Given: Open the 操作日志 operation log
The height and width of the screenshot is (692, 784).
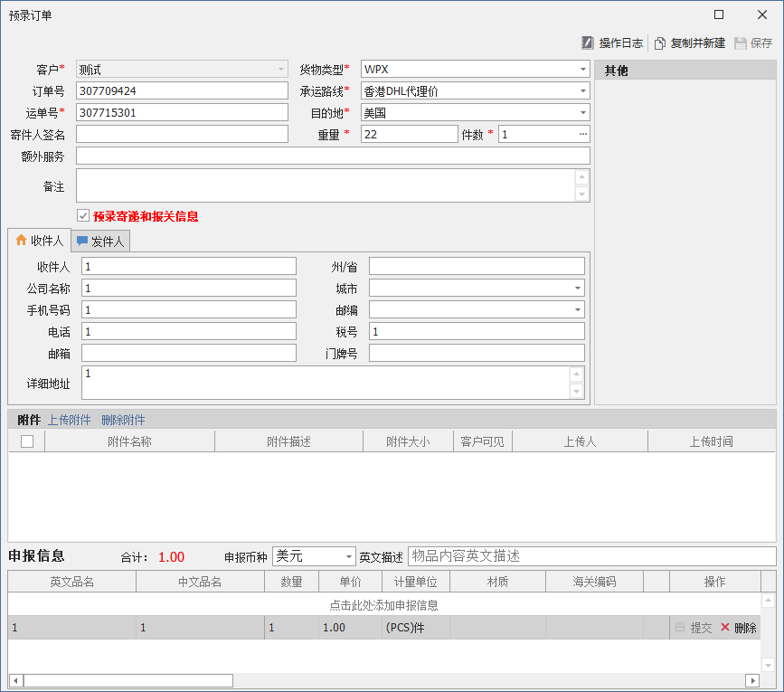Looking at the screenshot, I should (612, 43).
